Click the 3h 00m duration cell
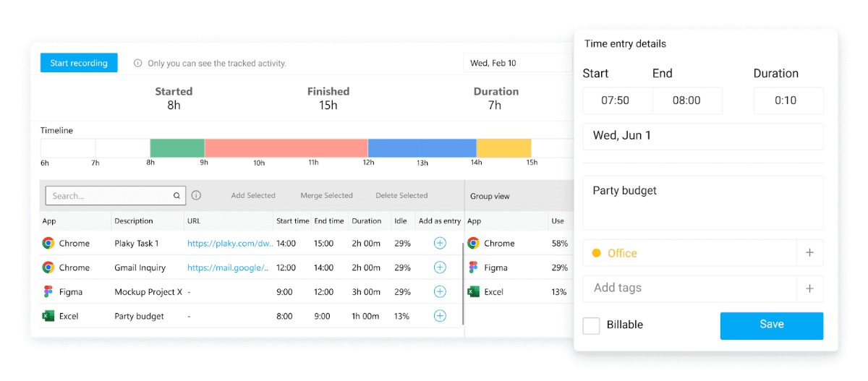The width and height of the screenshot is (868, 381). [366, 292]
